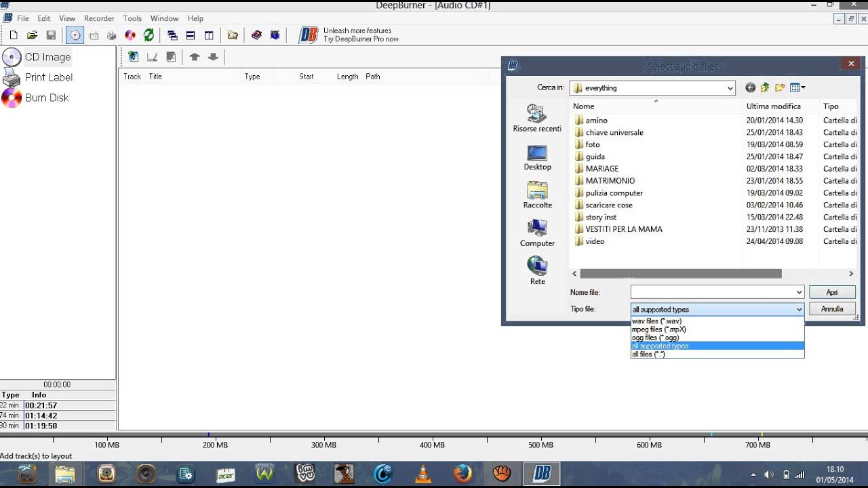The image size is (868, 488).
Task: Open the File menu
Action: tap(22, 18)
